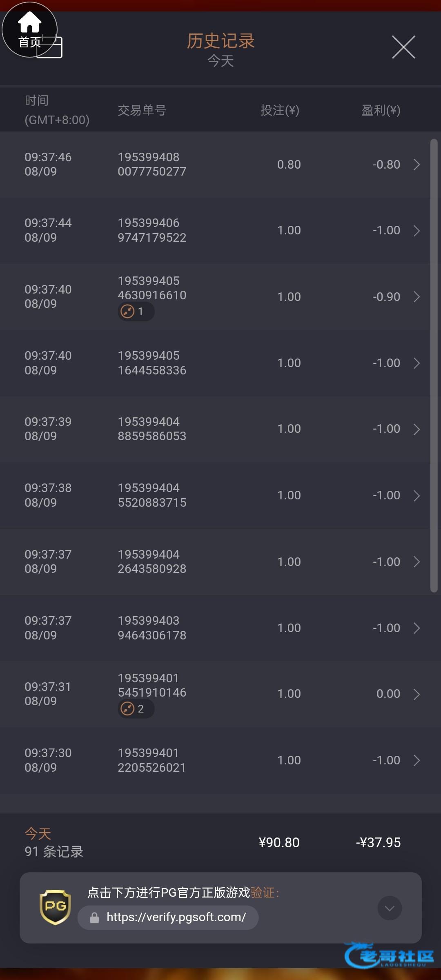Screen dimensions: 441x980
Task: Tap the lock icon beside verify URL
Action: click(x=94, y=918)
